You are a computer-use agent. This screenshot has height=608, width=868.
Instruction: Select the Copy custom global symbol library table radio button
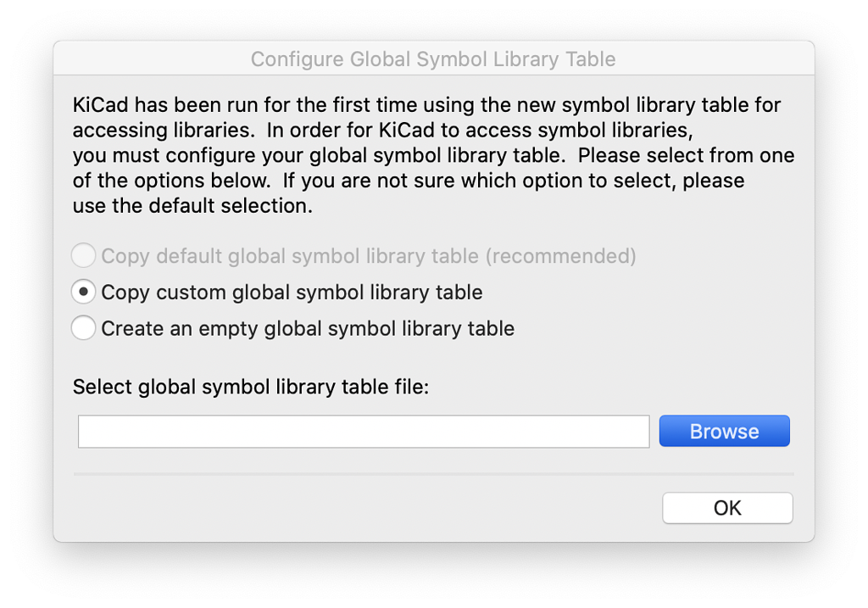coord(84,292)
